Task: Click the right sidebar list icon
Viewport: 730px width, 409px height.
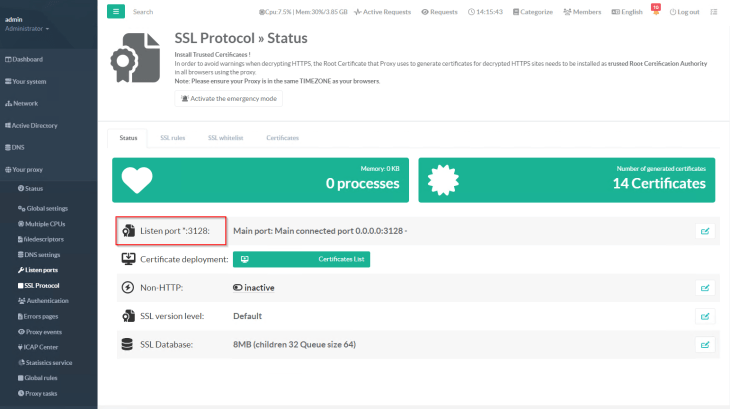Action: click(x=716, y=11)
